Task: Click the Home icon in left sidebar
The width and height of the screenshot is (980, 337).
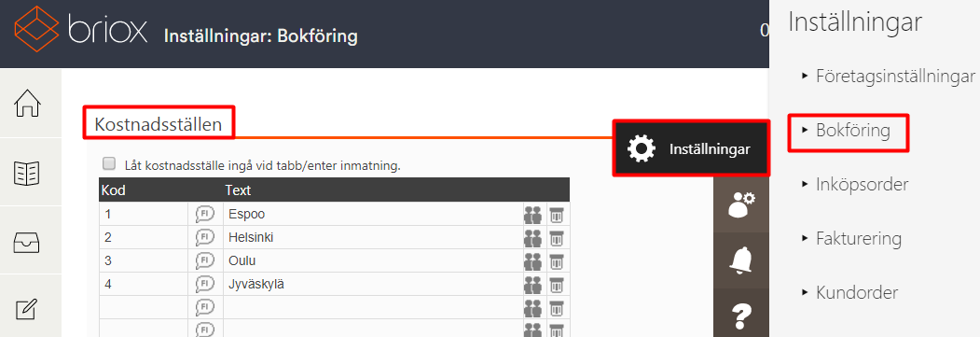Action: coord(27,104)
